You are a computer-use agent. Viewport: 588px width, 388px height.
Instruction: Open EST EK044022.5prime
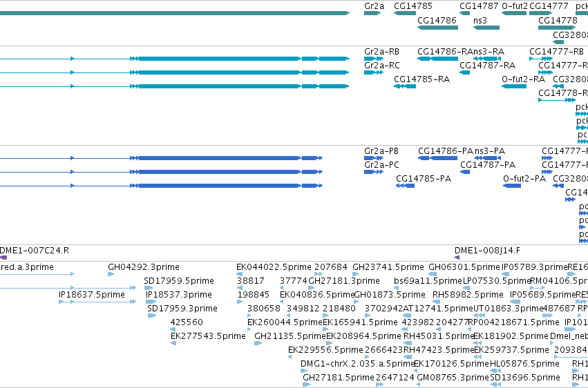tap(274, 267)
